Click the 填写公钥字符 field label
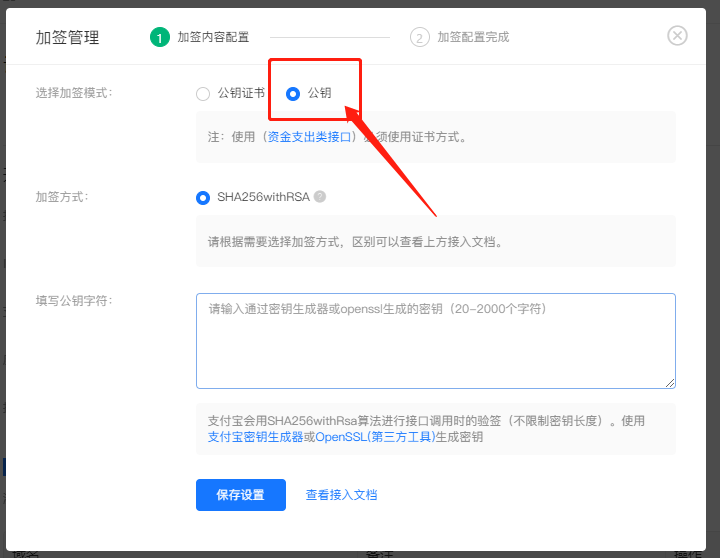 pos(74,301)
